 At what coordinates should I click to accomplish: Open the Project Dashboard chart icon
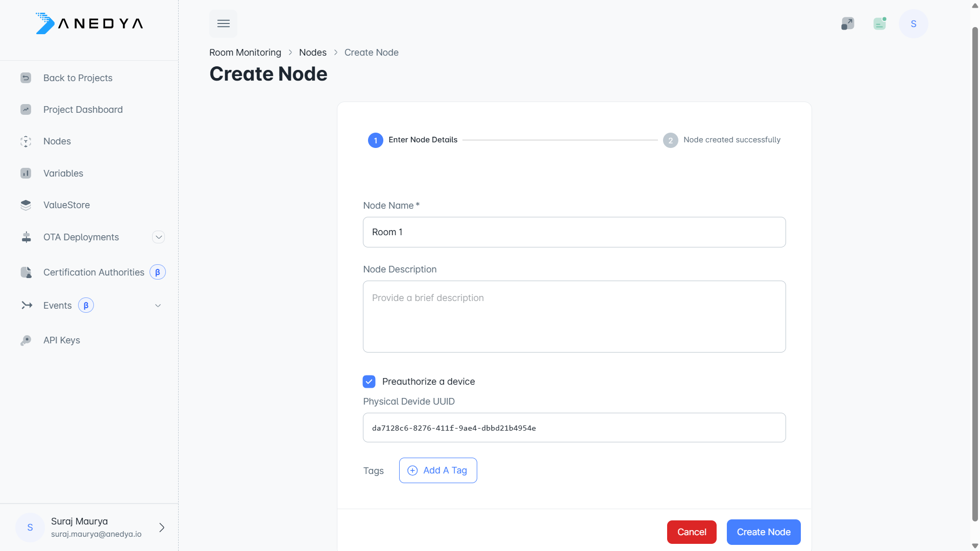26,110
